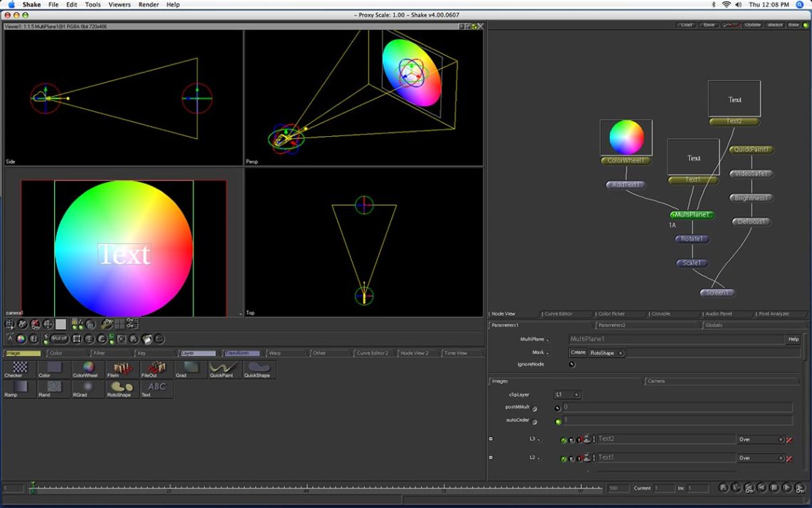This screenshot has height=508, width=812.
Task: Create a Ramp node
Action: (16, 388)
